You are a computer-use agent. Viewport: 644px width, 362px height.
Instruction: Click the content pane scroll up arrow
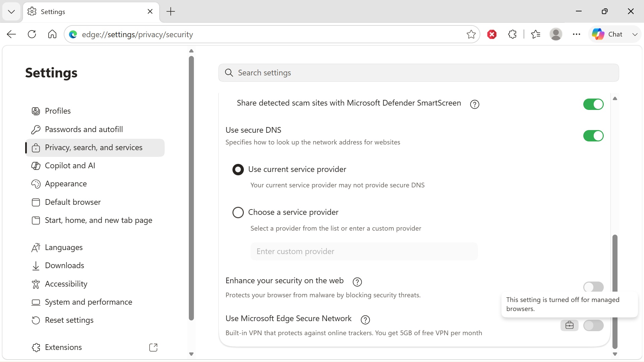coord(615,99)
